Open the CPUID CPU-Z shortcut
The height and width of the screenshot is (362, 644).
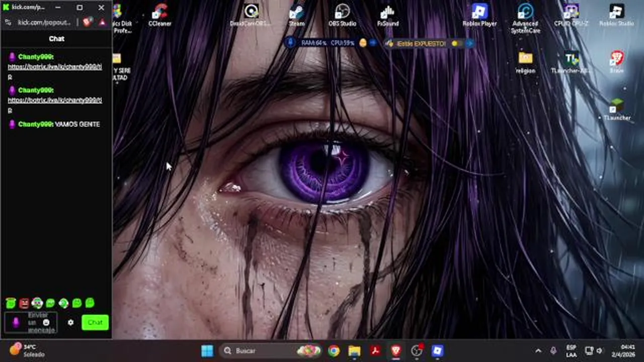(571, 15)
